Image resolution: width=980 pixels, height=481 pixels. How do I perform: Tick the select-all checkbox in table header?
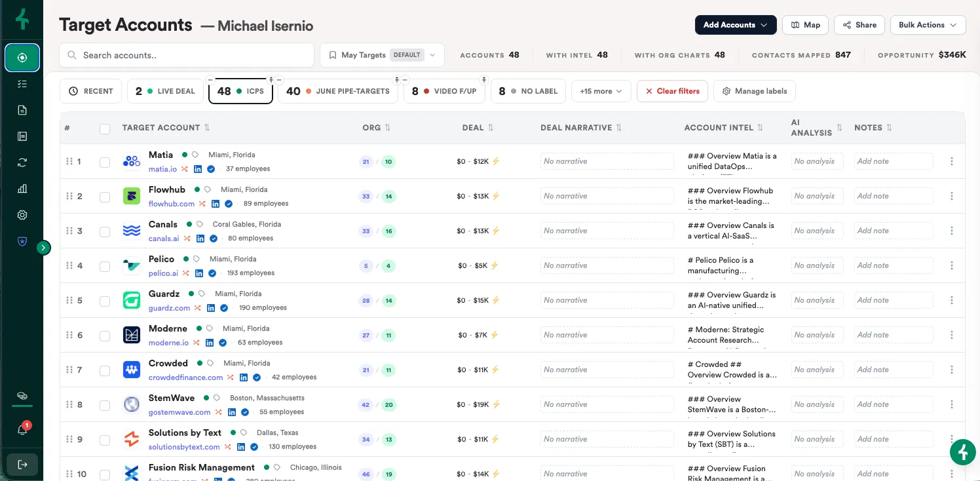click(x=105, y=128)
